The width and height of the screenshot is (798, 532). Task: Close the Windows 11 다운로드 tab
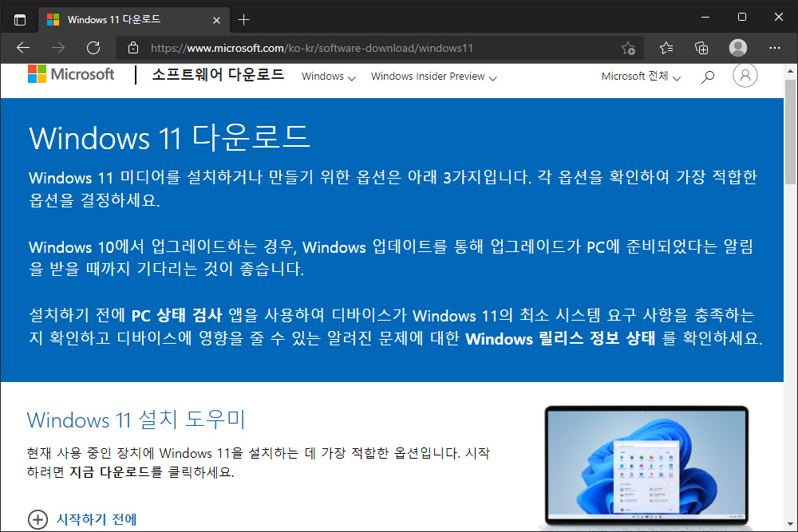tap(216, 20)
